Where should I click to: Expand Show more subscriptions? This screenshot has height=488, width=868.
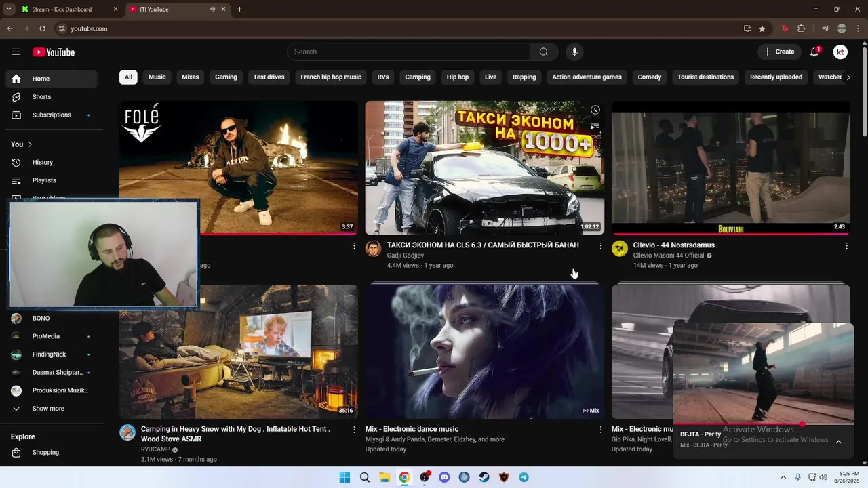coord(52,409)
